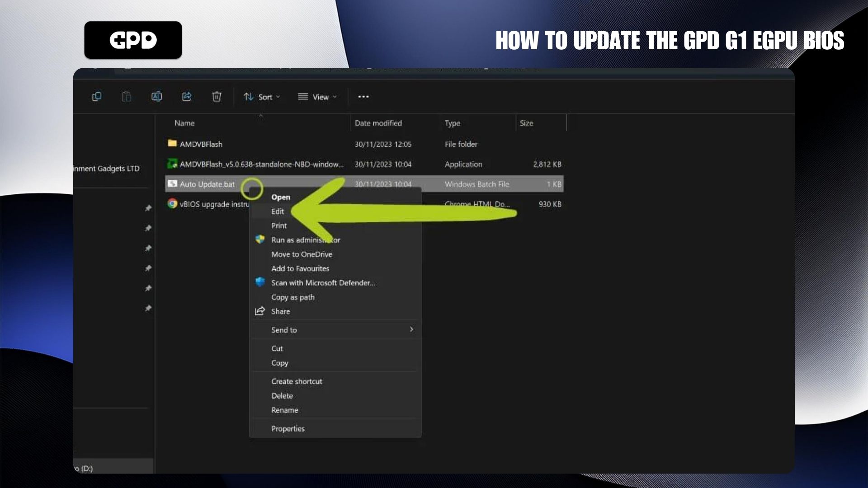Click the Rename icon in toolbar
The width and height of the screenshot is (868, 488).
(156, 97)
